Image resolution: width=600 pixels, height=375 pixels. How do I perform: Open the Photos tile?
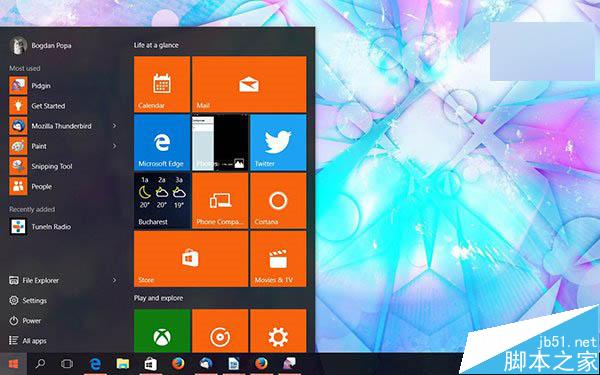pos(220,142)
